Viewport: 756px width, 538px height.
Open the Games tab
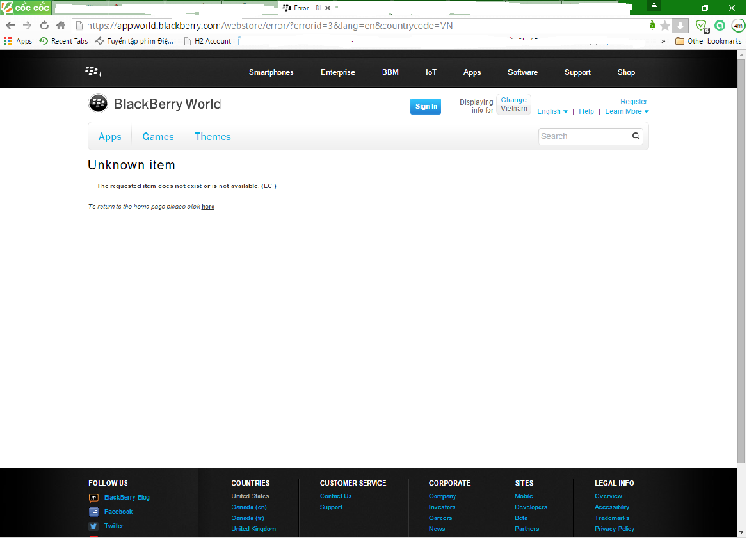[x=158, y=136]
